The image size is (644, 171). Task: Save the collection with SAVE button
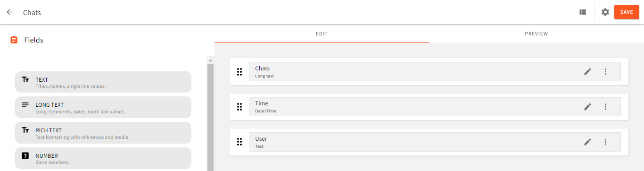pos(627,12)
